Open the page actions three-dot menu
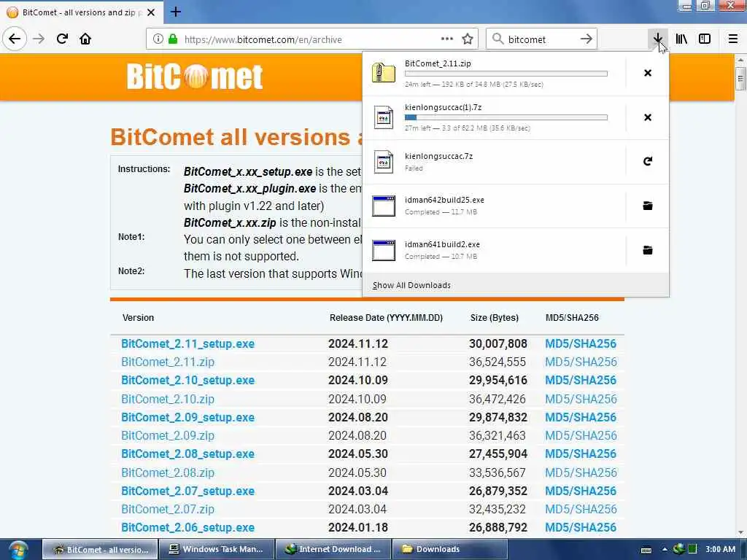 click(x=447, y=39)
